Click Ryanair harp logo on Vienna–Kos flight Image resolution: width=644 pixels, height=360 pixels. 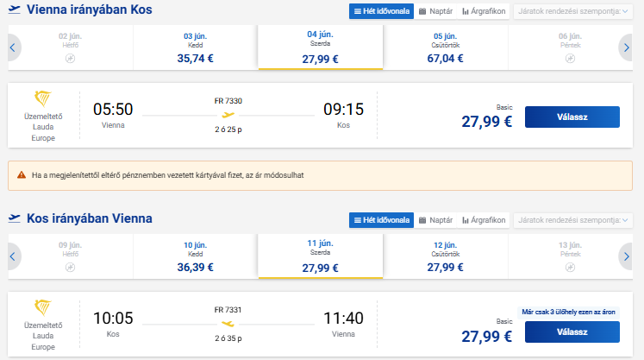click(x=43, y=98)
